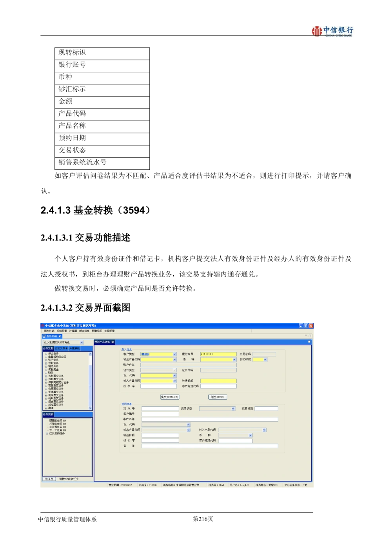Screen dimensions: 392x555
Task: Switch to the 自定义菜单 tab
Action: click(x=61, y=348)
